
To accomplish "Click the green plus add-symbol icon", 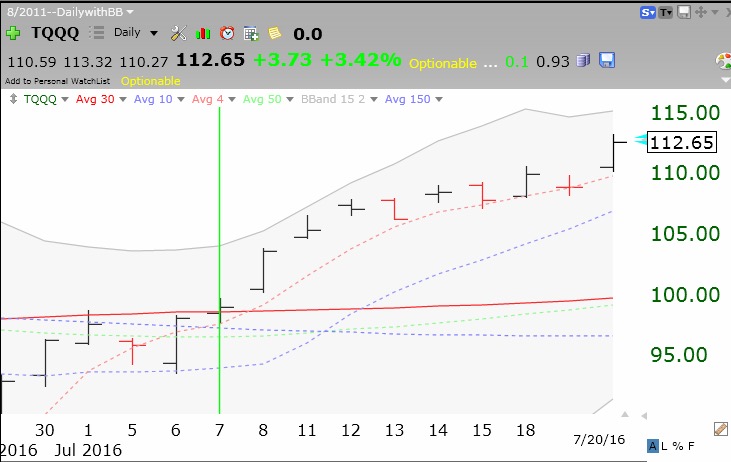I will (13, 33).
